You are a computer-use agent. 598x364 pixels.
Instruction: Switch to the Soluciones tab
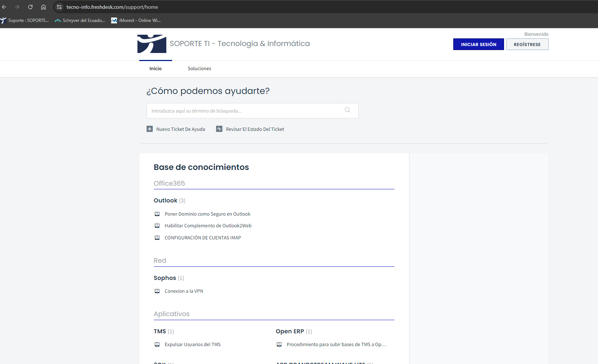[x=199, y=69]
